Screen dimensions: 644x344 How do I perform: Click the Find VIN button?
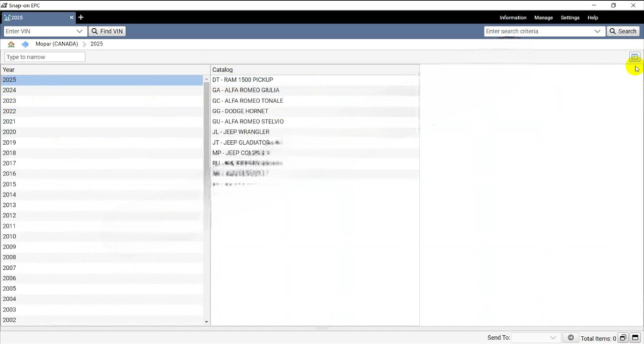107,31
